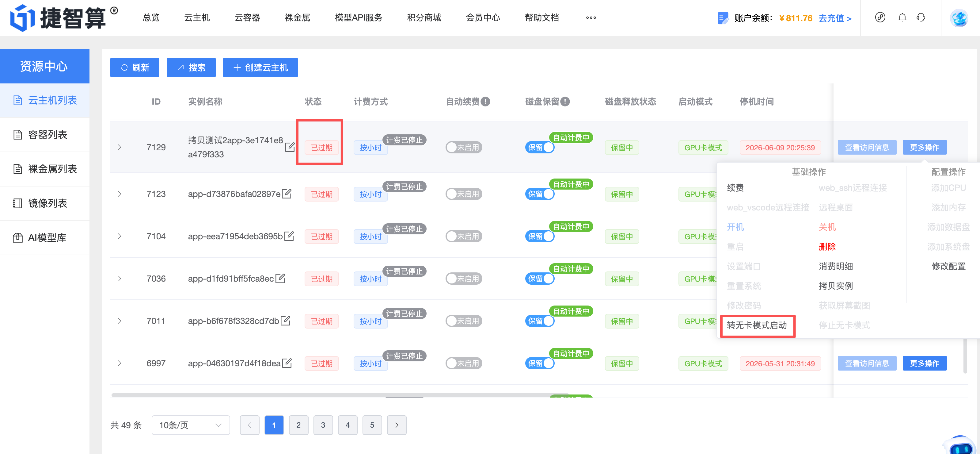Toggle disk retention switch for instance 7129
Viewport: 980px width, 454px height.
[539, 148]
